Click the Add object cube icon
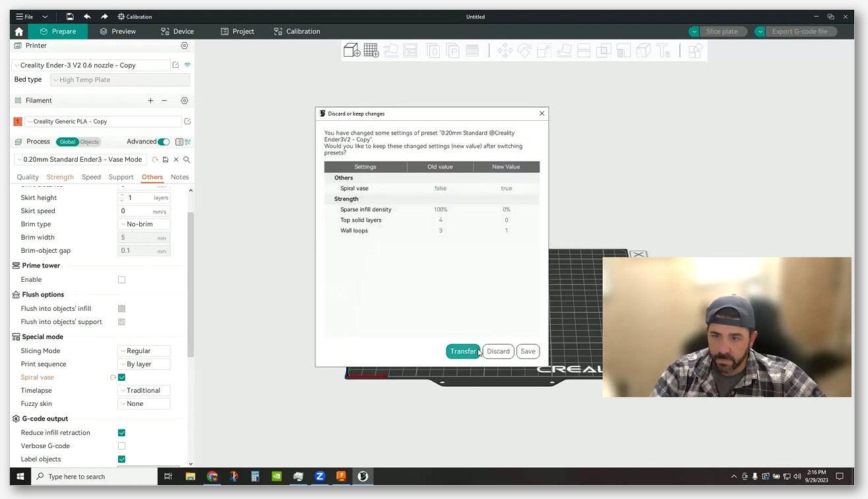The width and height of the screenshot is (868, 499). 352,50
